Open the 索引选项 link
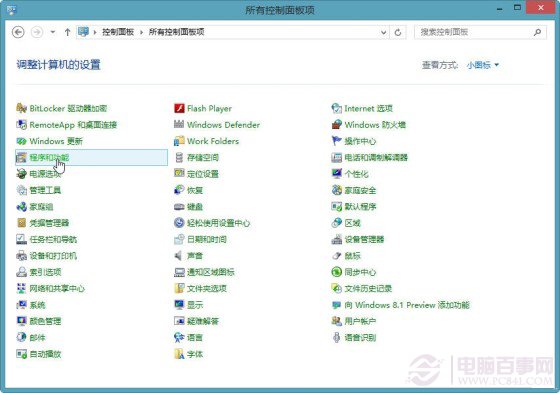This screenshot has height=393, width=560. point(45,272)
